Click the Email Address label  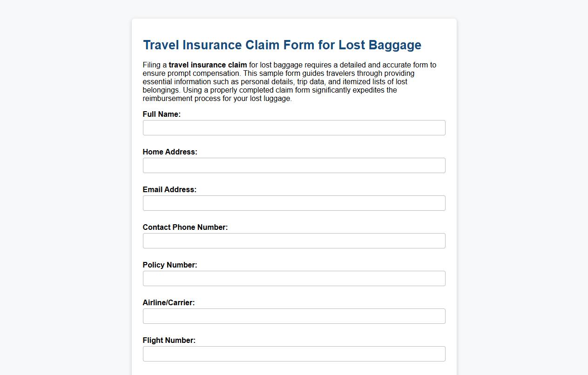(x=169, y=189)
